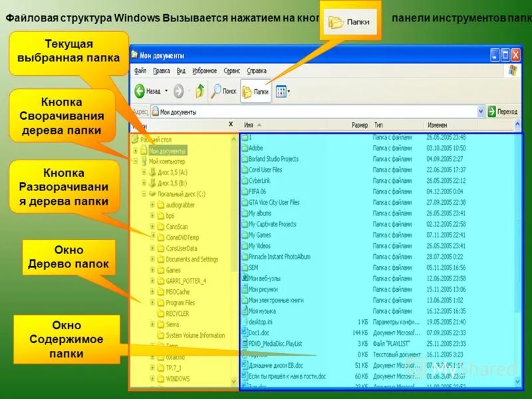Open the Избранное menu
This screenshot has width=532, height=399.
coord(204,70)
